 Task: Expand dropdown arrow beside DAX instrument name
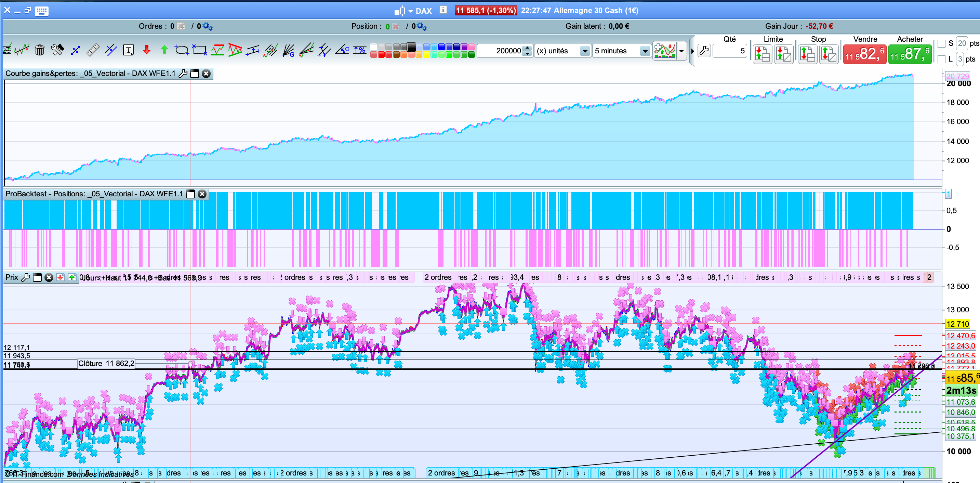coord(410,11)
